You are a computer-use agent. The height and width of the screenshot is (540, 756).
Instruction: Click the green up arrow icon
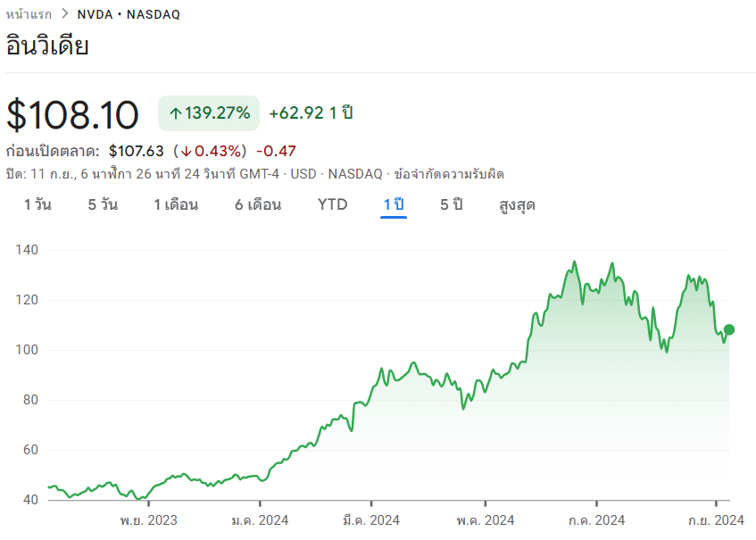point(176,113)
